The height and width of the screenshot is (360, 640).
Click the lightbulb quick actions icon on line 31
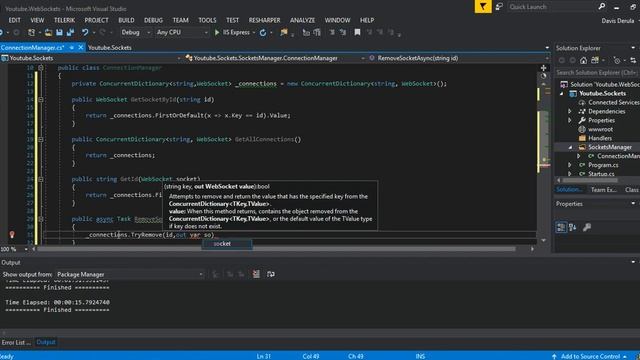(12, 234)
